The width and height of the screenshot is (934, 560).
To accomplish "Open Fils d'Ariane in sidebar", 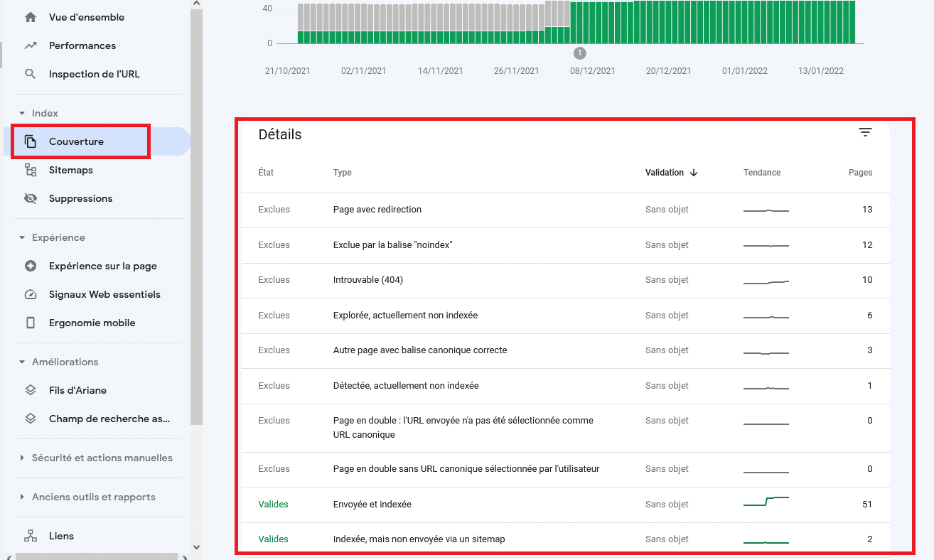I will (x=77, y=390).
